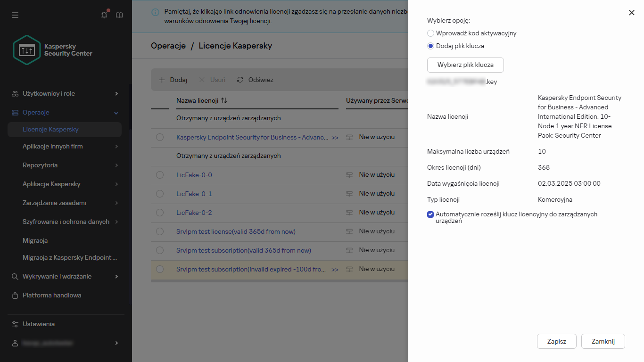Viewport: 644px width, 362px height.
Task: Click the Kaspersky Security Center logo
Action: click(53, 50)
